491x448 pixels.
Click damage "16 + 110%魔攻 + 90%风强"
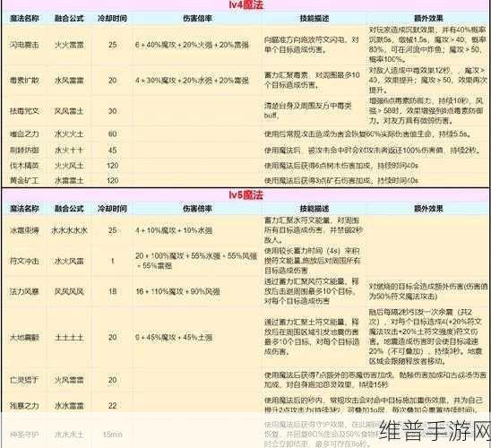click(x=177, y=291)
